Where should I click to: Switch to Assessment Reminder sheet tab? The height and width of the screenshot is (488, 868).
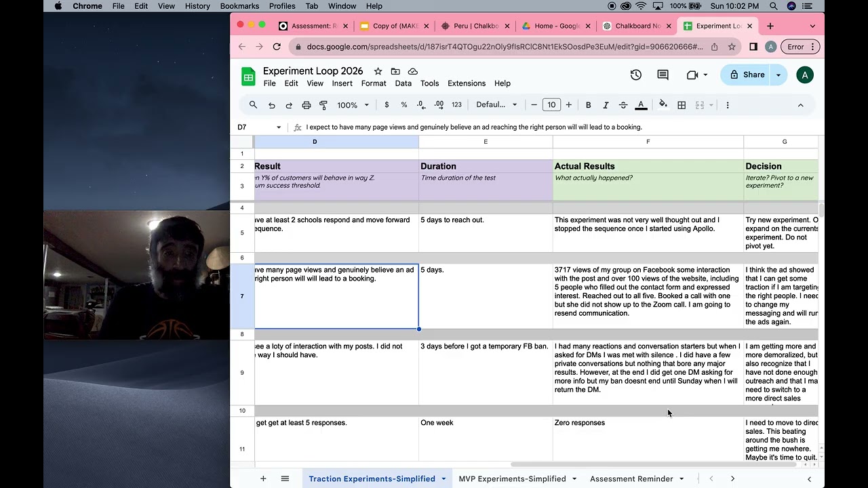point(631,479)
